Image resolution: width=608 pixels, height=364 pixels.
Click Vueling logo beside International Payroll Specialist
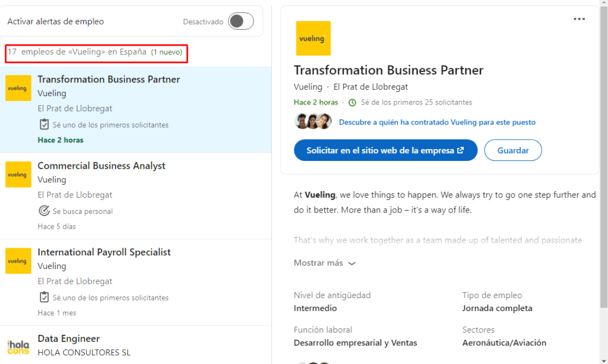click(x=18, y=261)
